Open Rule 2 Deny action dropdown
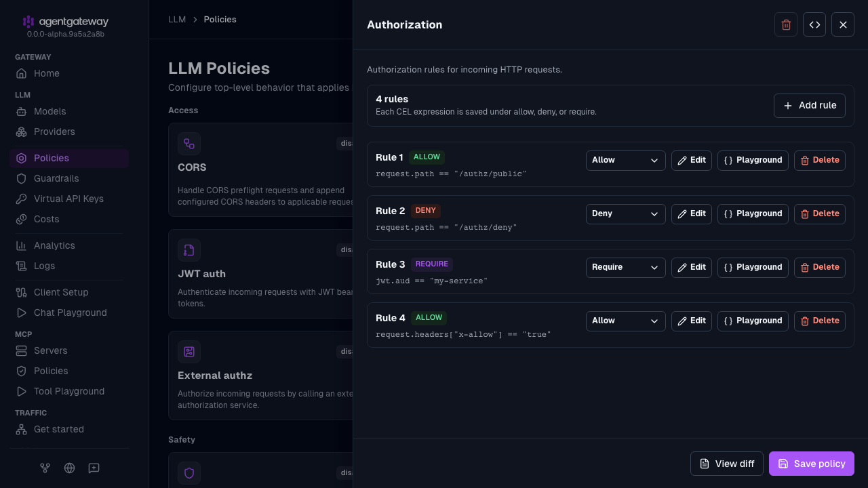The height and width of the screenshot is (488, 868). 625,214
